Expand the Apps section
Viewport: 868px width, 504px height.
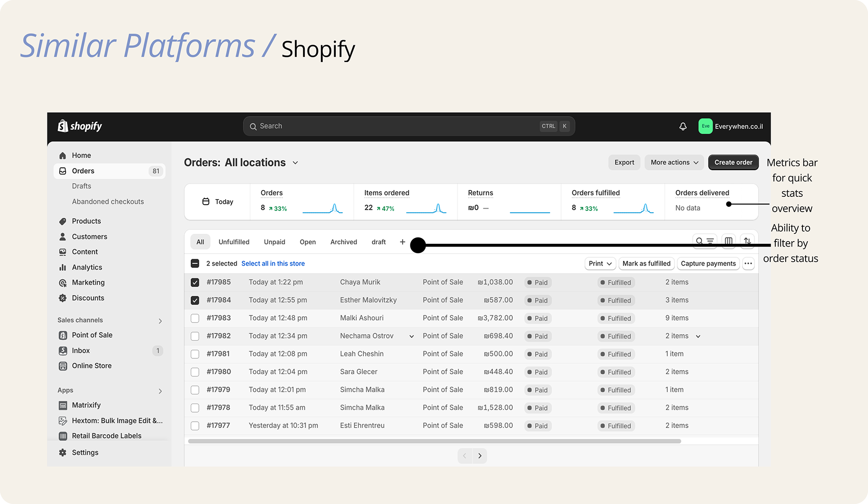click(x=160, y=391)
